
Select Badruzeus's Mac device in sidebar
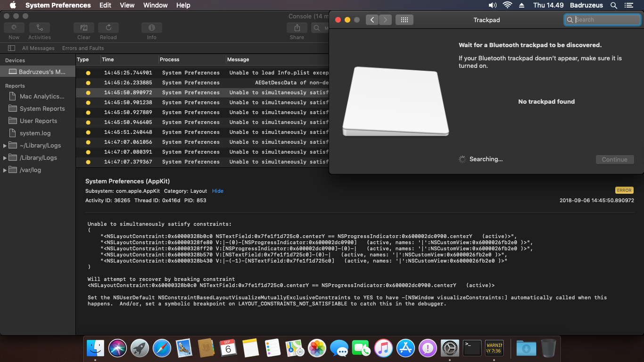click(x=38, y=72)
